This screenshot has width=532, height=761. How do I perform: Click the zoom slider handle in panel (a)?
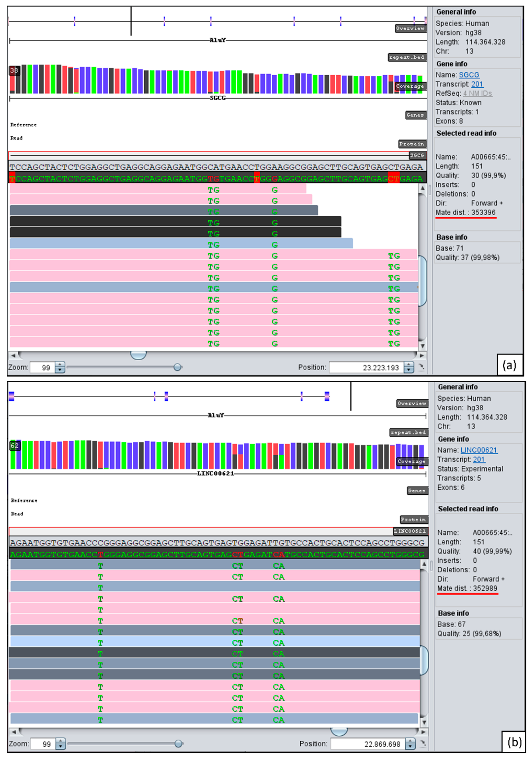(178, 367)
